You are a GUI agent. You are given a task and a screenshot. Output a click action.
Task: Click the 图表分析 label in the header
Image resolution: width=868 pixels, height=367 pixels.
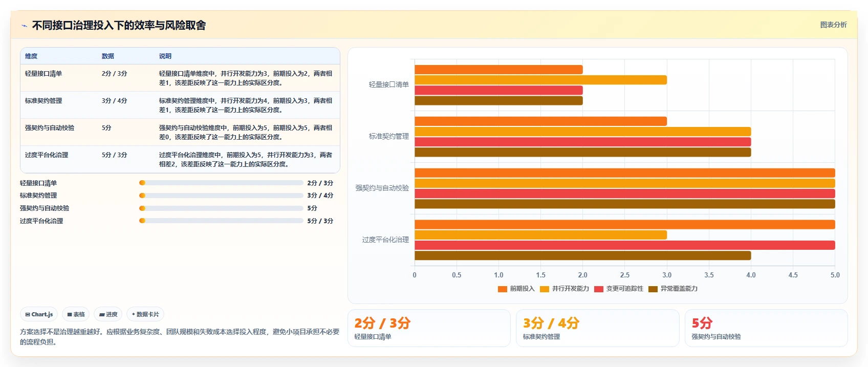833,25
